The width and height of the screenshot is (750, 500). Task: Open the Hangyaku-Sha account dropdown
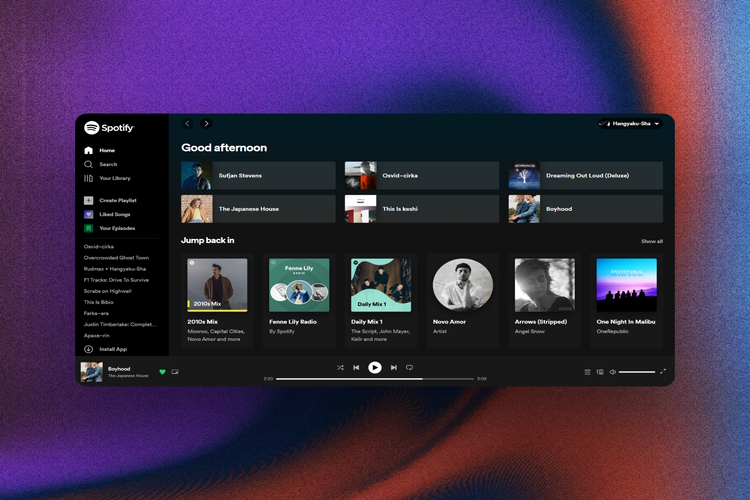point(630,123)
